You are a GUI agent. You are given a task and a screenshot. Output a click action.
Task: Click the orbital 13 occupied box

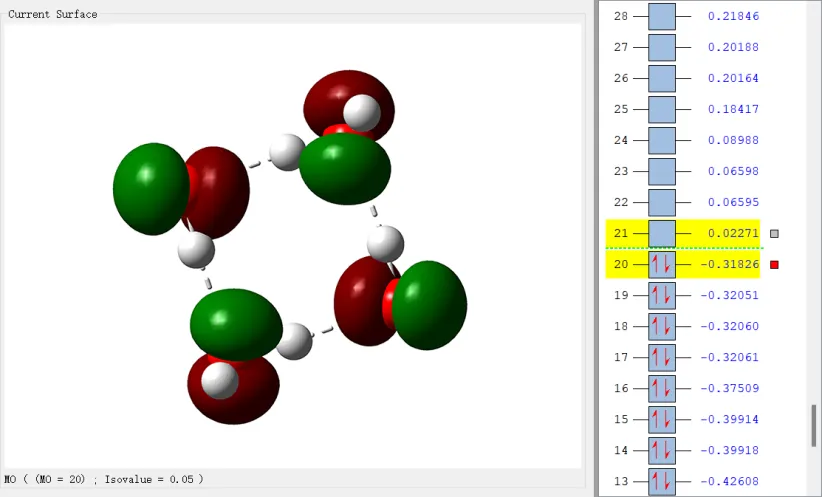tap(662, 481)
